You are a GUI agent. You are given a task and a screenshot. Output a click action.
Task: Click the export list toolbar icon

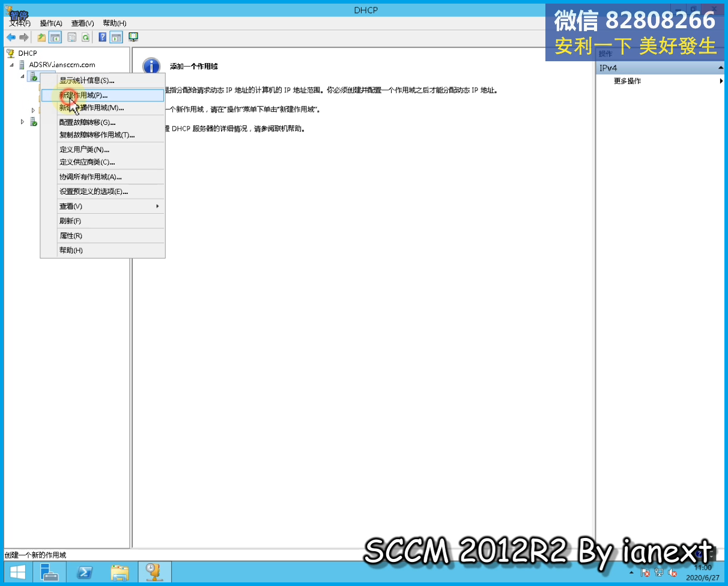(x=72, y=37)
